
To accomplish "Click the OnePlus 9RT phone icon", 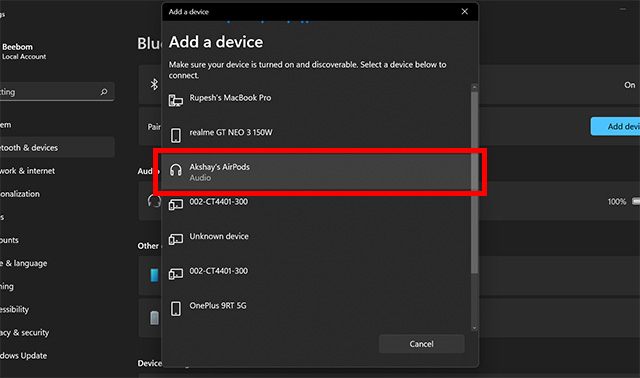I will coord(176,308).
